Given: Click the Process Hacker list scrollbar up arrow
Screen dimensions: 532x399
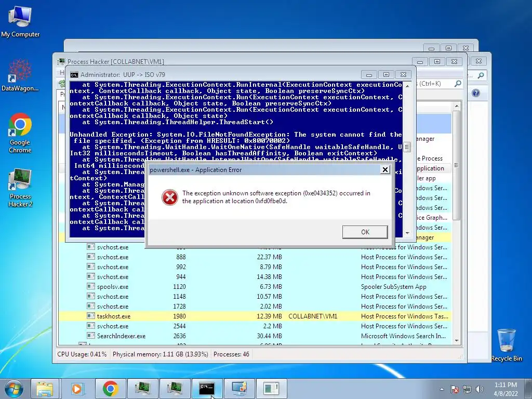Looking at the screenshot, I should [x=456, y=106].
